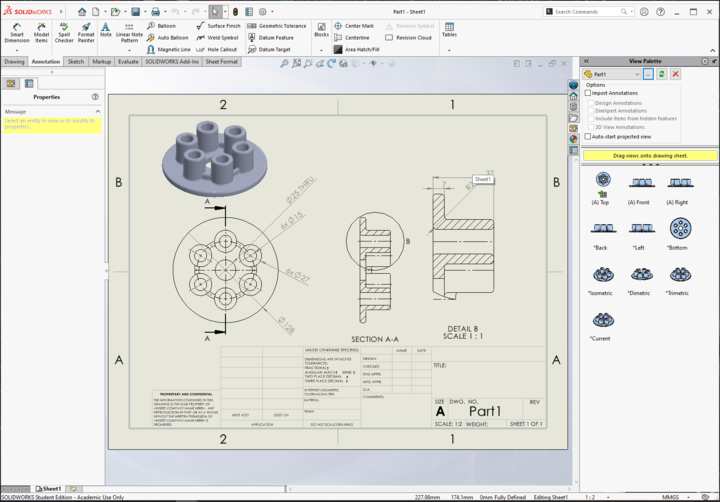
Task: Collapse the ribbon with the chevron at its right end
Action: (x=713, y=51)
